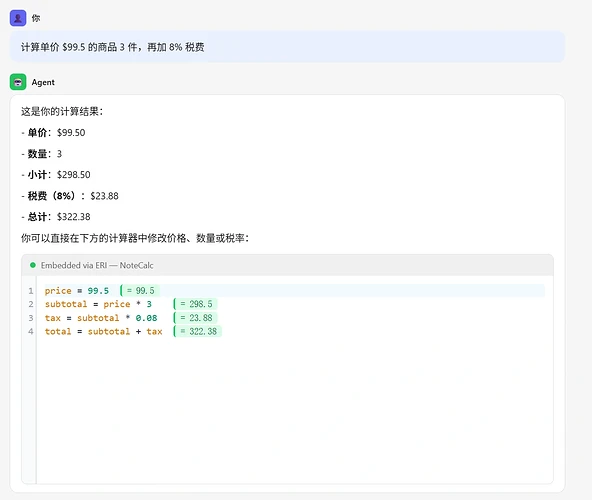Click the 税费（8%）$23.88 line

(70, 196)
